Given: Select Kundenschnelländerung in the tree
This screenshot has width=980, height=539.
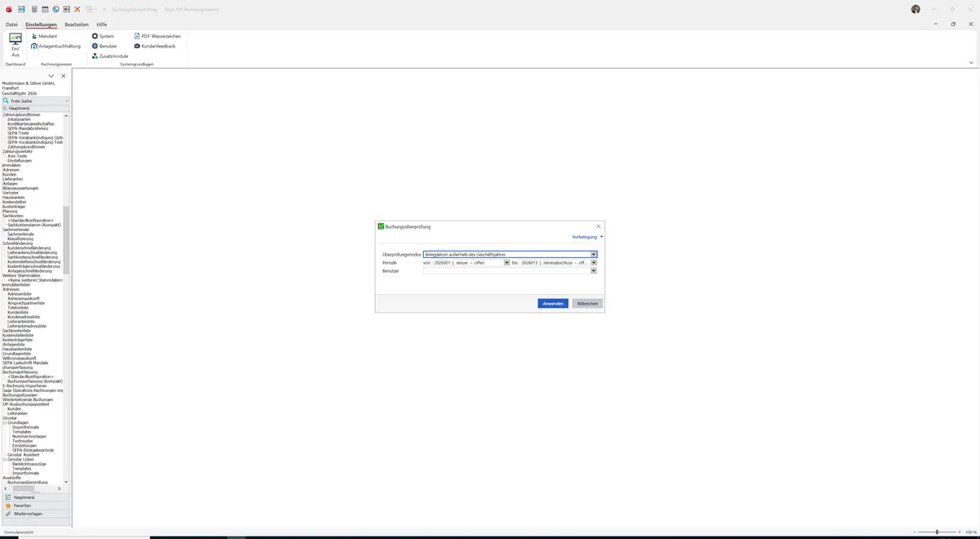Looking at the screenshot, I should click(x=29, y=247).
